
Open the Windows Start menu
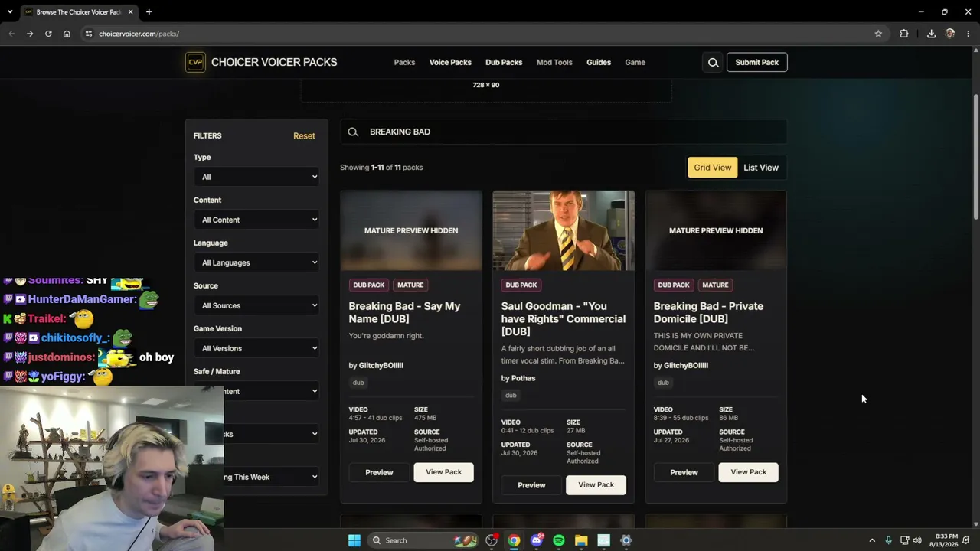click(354, 540)
